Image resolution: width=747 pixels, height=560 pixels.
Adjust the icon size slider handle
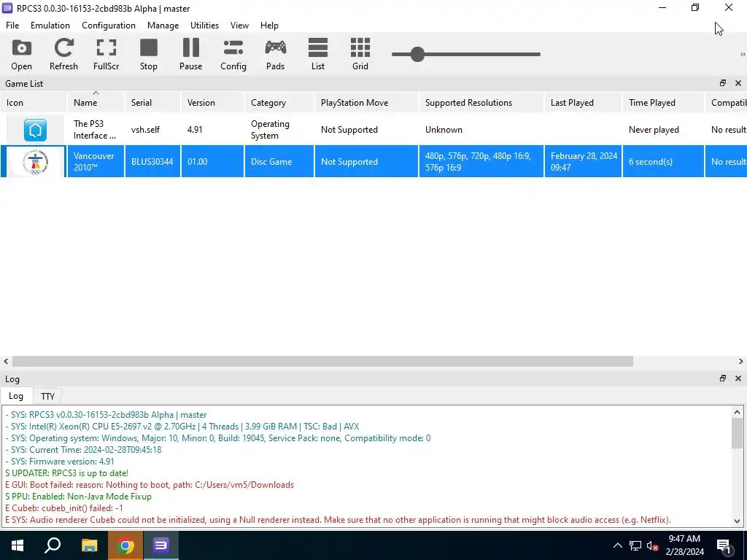417,54
